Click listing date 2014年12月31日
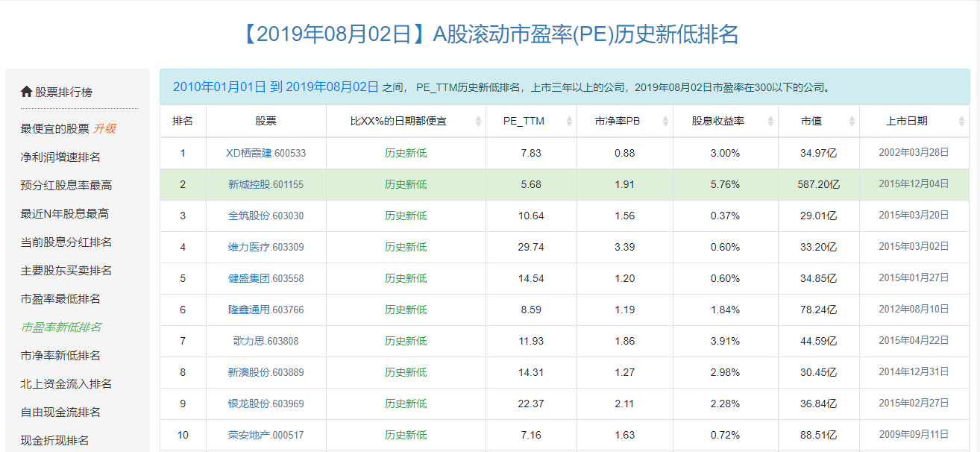The width and height of the screenshot is (980, 452). [x=914, y=371]
